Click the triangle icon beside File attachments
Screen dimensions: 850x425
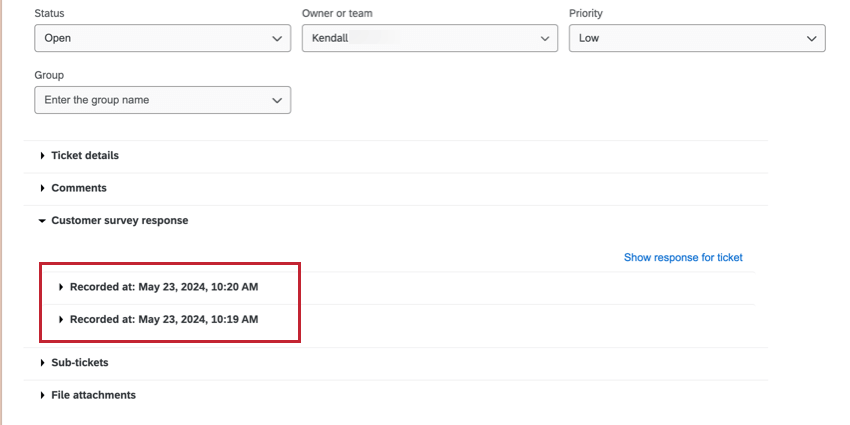pos(43,395)
